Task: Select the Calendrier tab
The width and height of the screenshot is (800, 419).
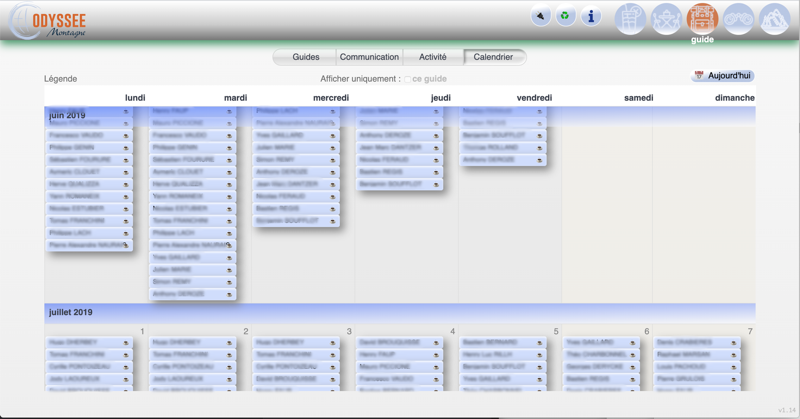Action: (x=493, y=57)
